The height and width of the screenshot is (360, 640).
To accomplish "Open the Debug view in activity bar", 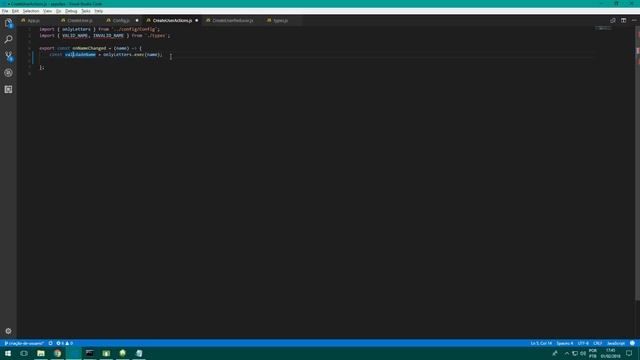I will pos(8,73).
